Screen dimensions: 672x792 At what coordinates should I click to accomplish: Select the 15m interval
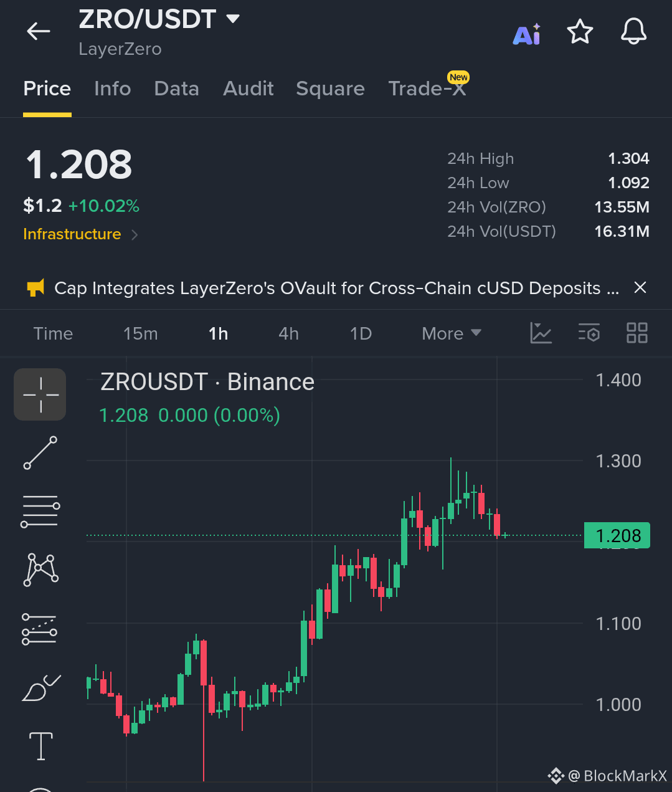tap(141, 333)
